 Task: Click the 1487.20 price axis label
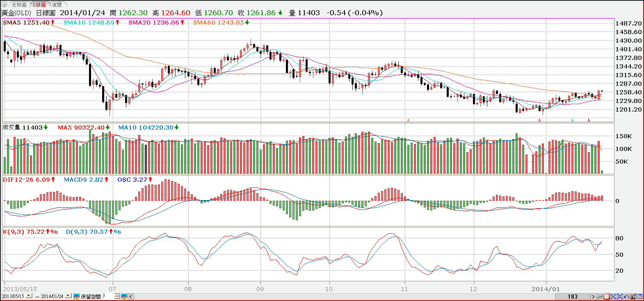pyautogui.click(x=628, y=23)
